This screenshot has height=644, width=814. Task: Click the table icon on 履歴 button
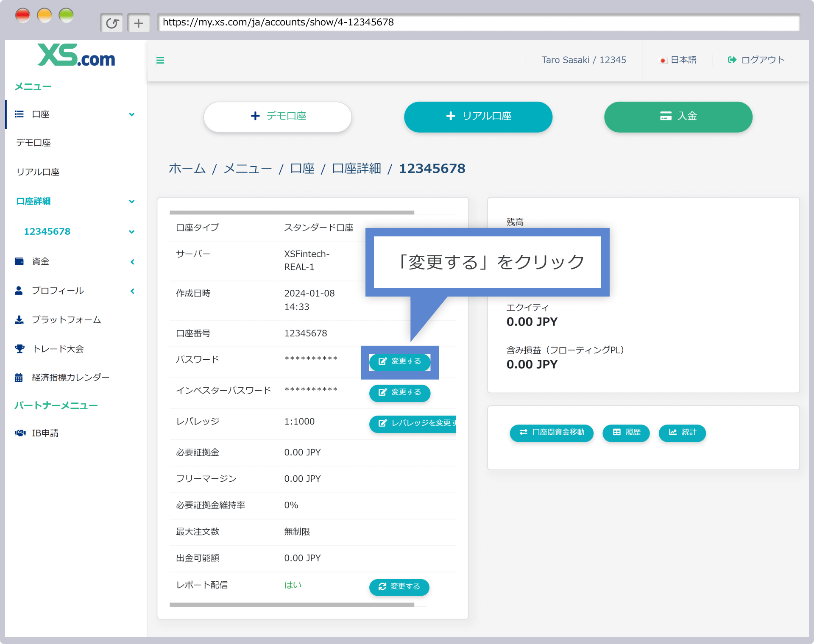tap(617, 432)
